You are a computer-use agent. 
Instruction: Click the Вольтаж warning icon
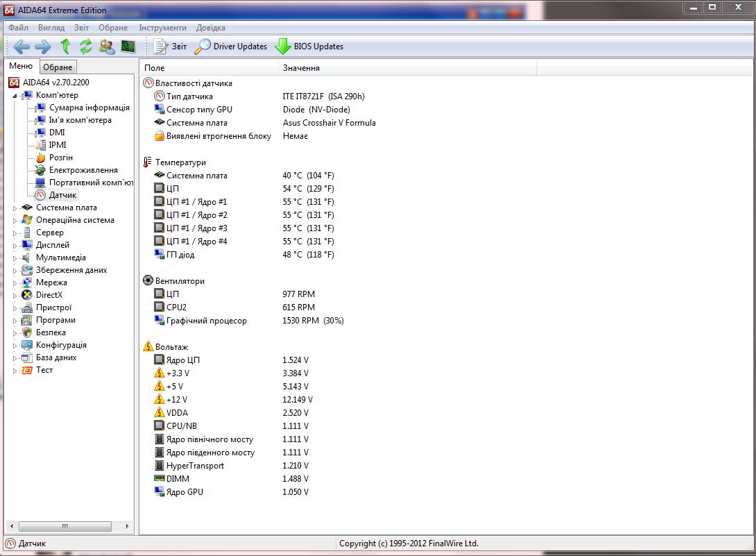(148, 346)
